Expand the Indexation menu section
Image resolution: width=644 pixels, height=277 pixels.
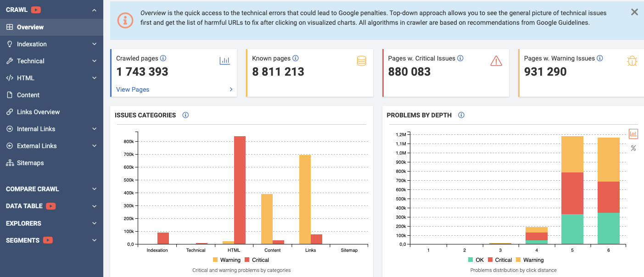pos(51,44)
